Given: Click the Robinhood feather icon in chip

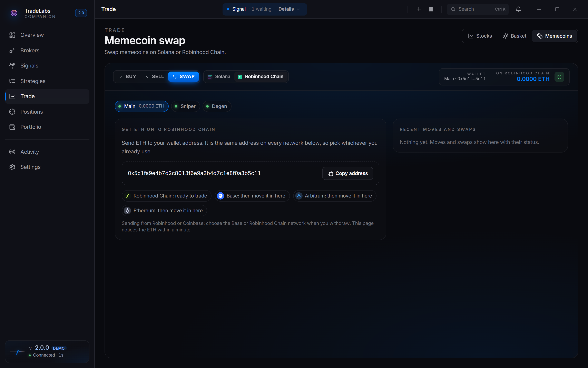Looking at the screenshot, I should pos(127,196).
